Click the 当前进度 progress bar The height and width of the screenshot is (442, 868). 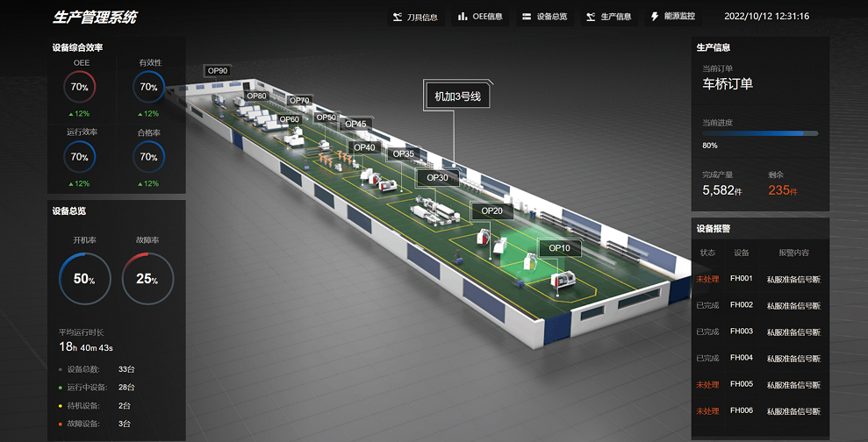(760, 133)
